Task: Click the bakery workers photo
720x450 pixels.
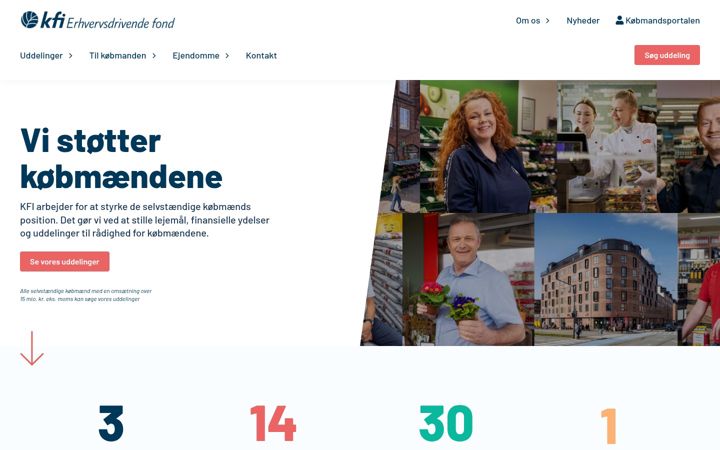Action: (607, 146)
